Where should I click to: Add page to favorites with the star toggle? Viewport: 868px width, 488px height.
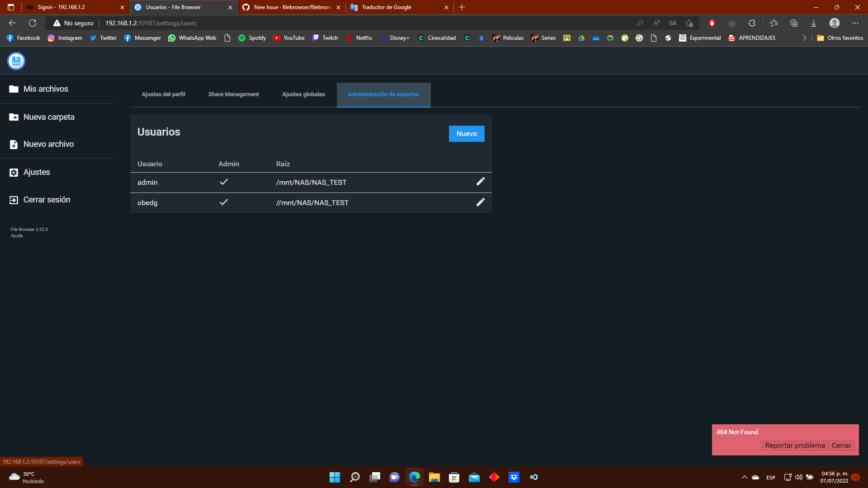[689, 23]
